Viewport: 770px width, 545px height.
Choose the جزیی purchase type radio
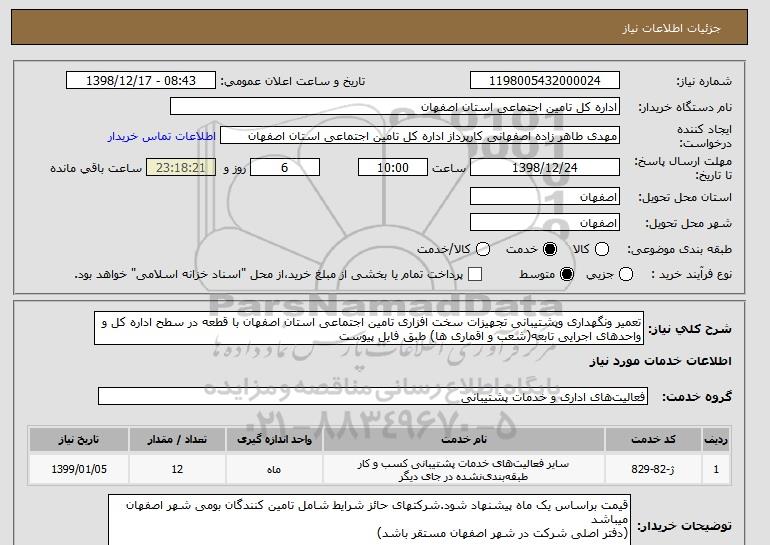(x=626, y=274)
